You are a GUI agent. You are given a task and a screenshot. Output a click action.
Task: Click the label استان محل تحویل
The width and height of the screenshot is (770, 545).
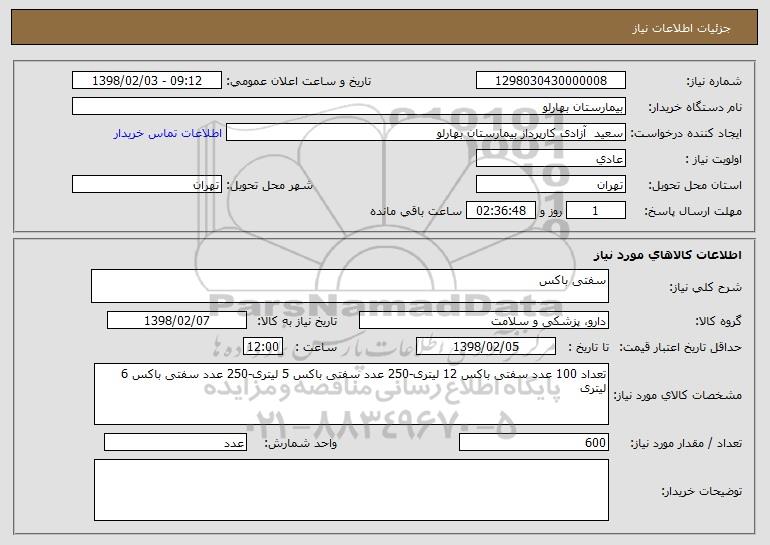(695, 185)
